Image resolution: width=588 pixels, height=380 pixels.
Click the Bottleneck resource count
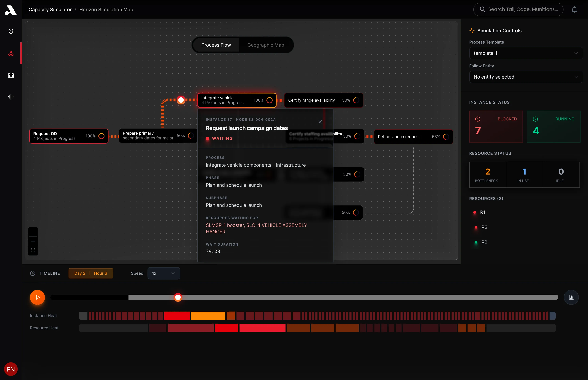pos(488,175)
